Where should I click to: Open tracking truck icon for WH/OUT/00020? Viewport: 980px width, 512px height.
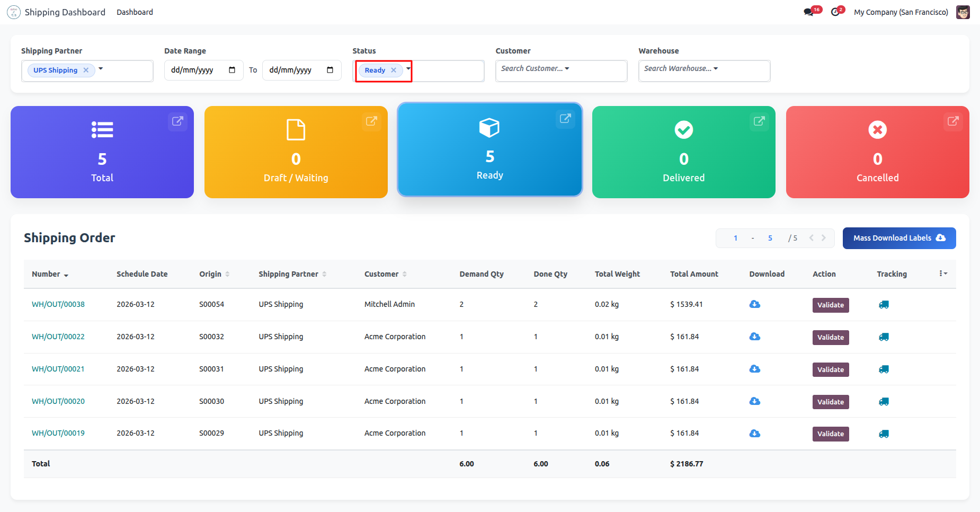point(884,402)
